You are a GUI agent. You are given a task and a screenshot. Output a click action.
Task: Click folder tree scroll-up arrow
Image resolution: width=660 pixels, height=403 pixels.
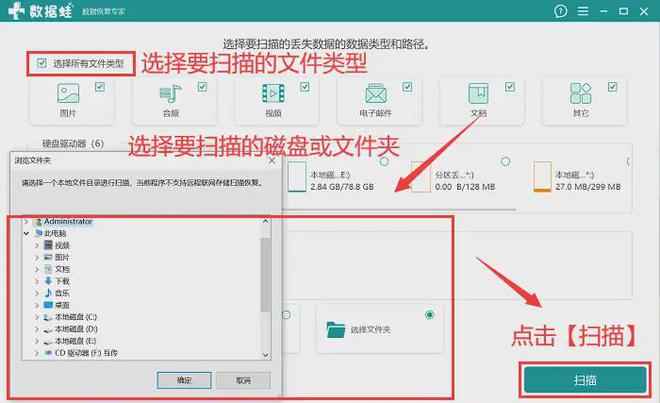coord(266,222)
